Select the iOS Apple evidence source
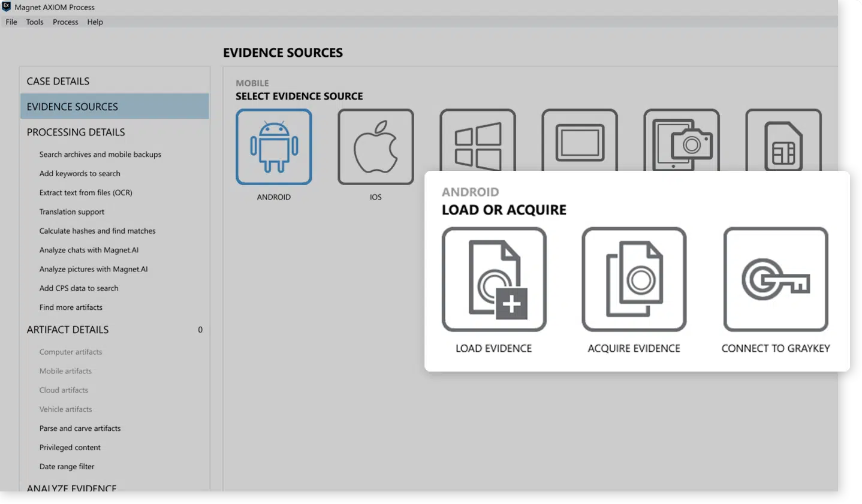This screenshot has height=504, width=862. tap(376, 147)
